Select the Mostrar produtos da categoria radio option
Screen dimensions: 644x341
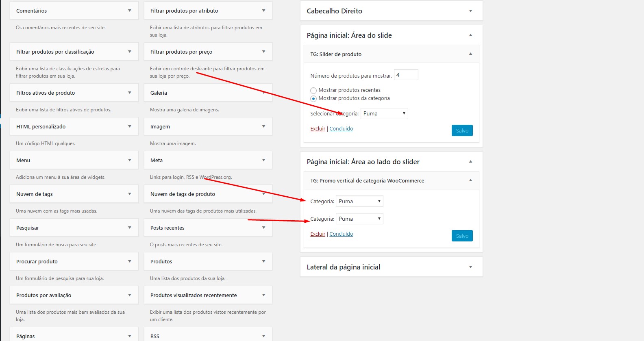click(313, 99)
